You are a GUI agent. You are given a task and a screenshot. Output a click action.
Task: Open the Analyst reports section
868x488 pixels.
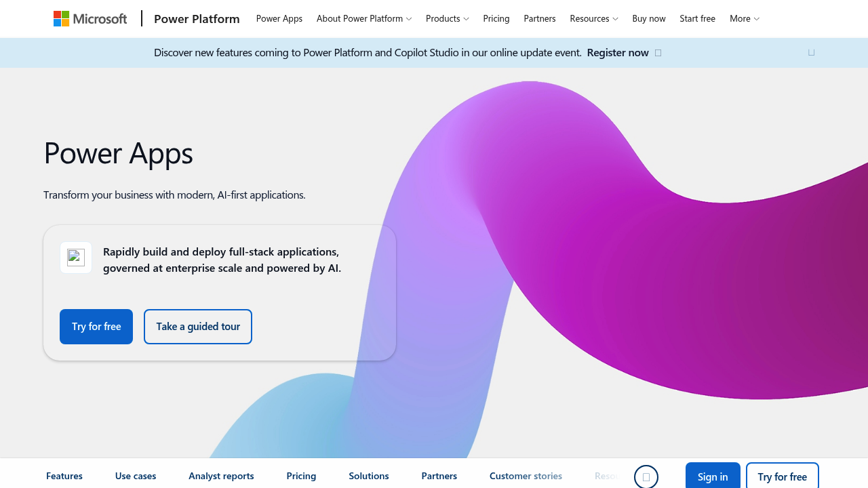click(x=221, y=476)
